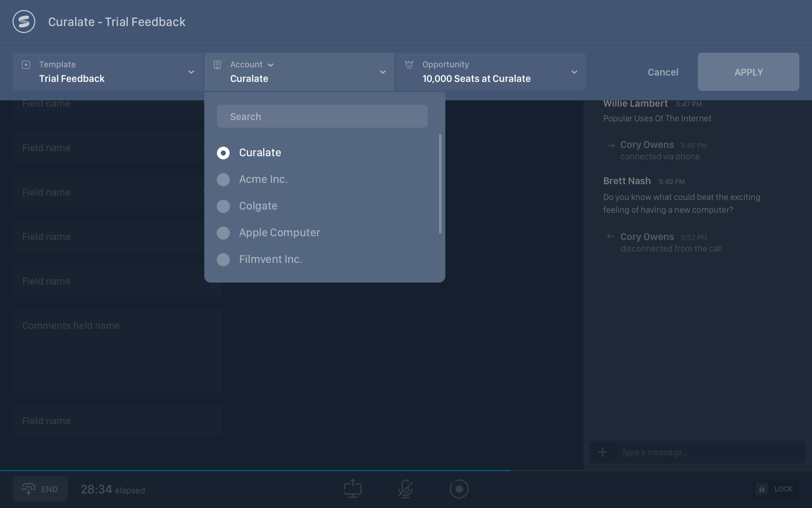
Task: Click Brett Nash's name in chat
Action: point(627,181)
